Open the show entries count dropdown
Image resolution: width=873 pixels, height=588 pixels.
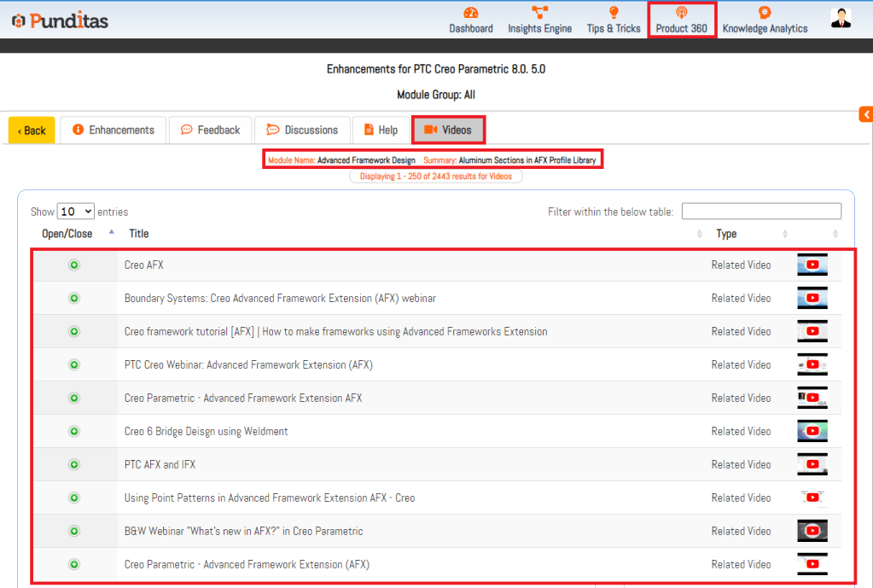tap(75, 212)
